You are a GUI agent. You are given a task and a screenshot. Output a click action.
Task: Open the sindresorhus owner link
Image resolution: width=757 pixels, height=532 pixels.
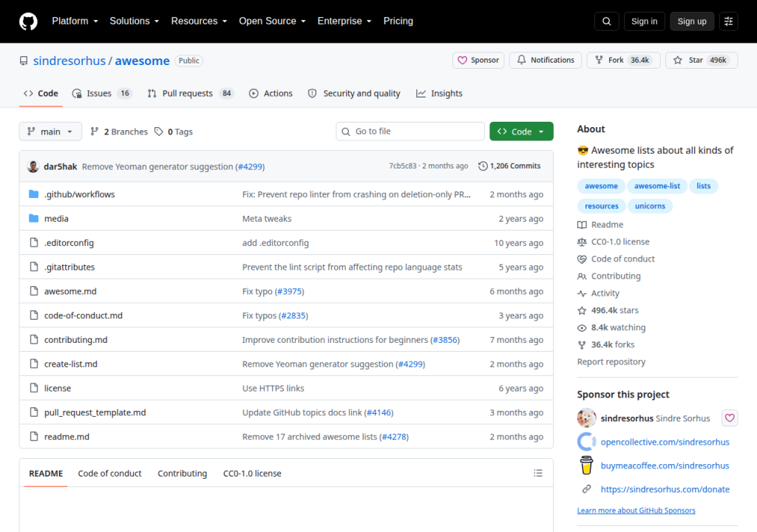[x=69, y=61]
